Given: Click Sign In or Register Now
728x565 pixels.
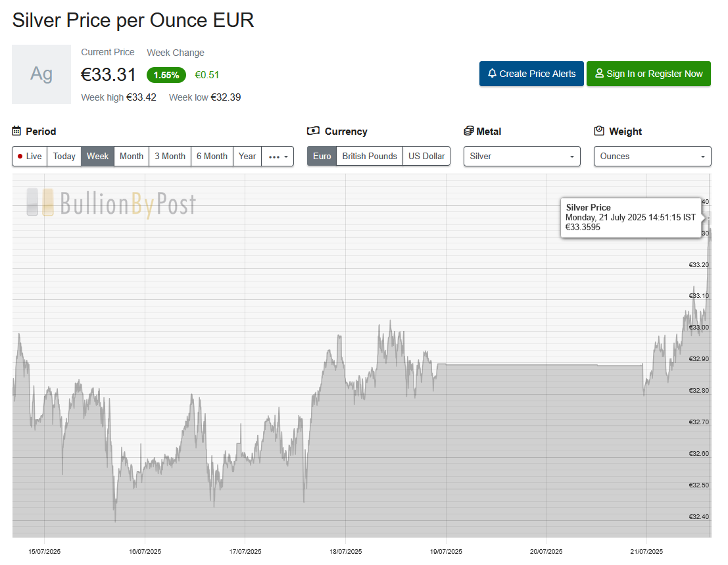Looking at the screenshot, I should coord(648,74).
